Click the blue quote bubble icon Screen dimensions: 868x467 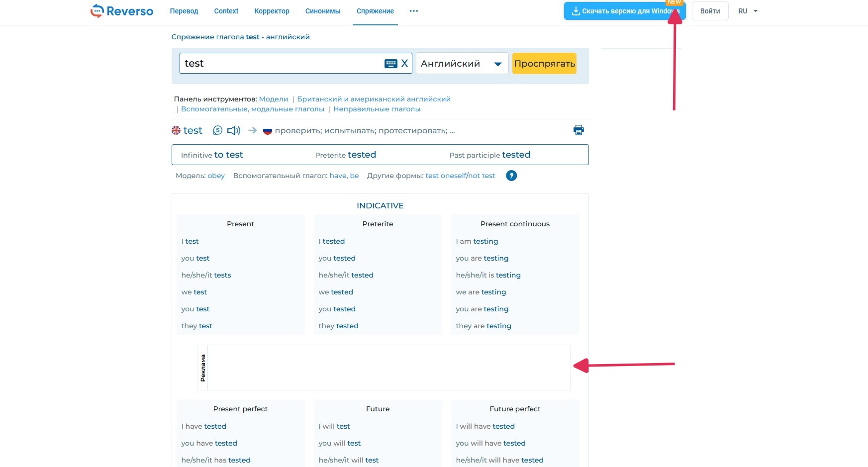(x=511, y=176)
